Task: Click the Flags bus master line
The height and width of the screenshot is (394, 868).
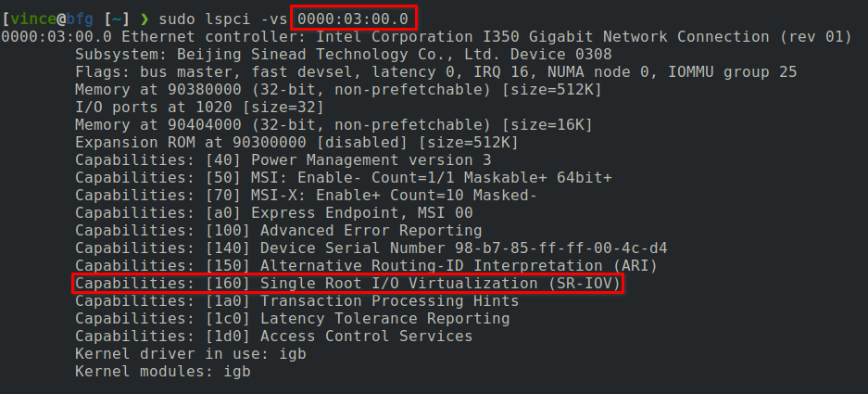Action: pyautogui.click(x=435, y=72)
